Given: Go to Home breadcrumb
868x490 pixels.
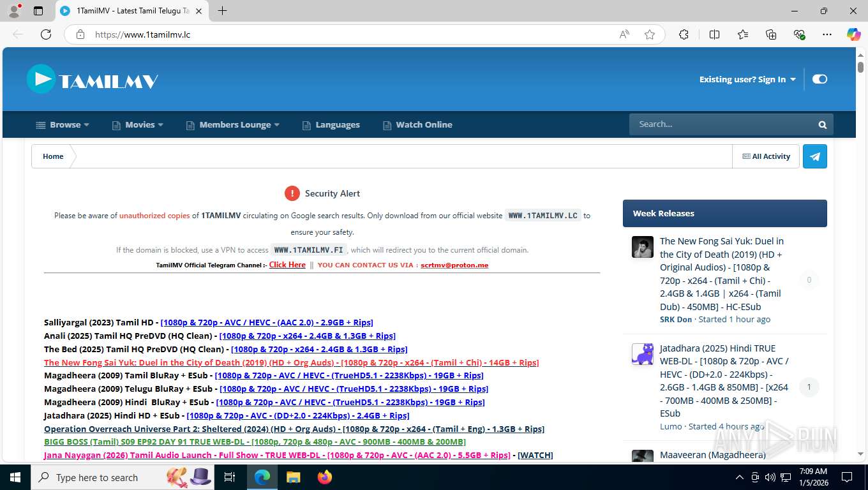Looking at the screenshot, I should click(x=53, y=156).
